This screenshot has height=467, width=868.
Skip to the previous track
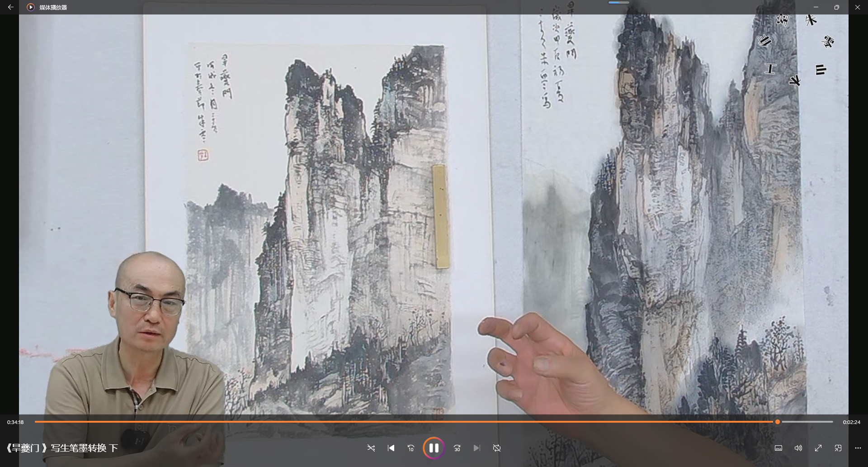click(391, 448)
